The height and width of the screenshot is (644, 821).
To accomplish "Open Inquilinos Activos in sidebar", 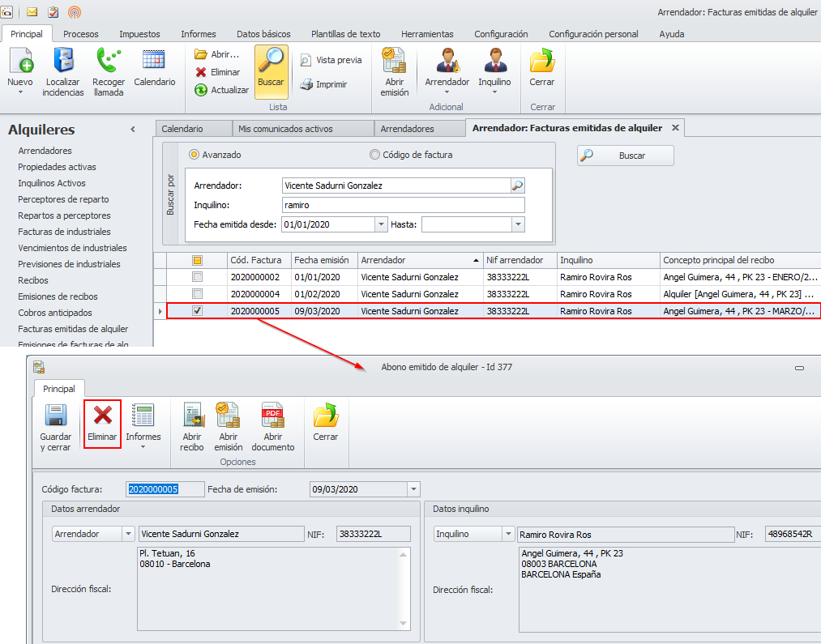I will (x=52, y=183).
